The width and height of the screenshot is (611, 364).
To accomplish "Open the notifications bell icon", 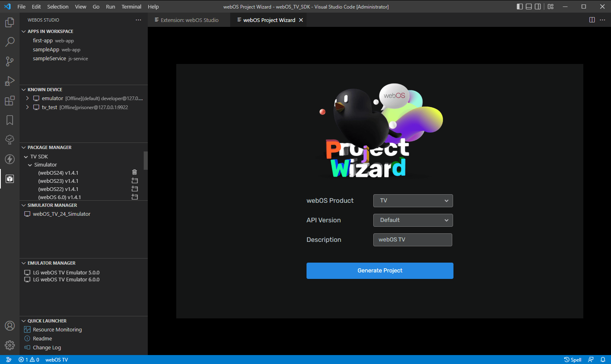I will point(603,360).
